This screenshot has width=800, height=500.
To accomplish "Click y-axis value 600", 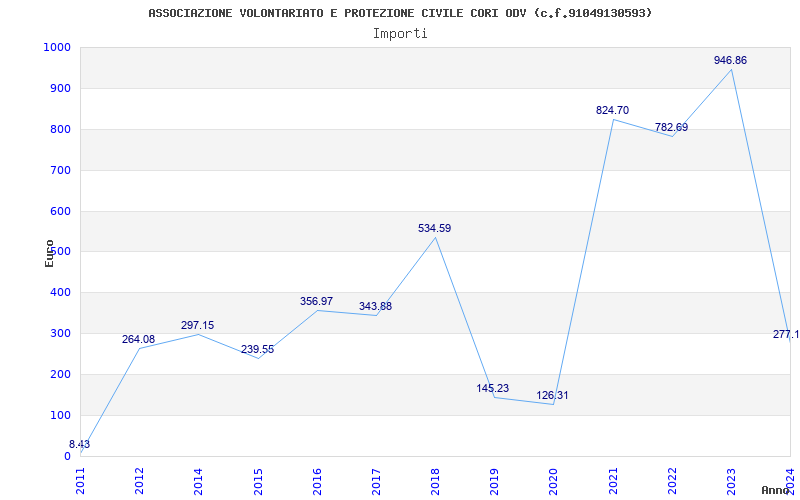I will pyautogui.click(x=60, y=211).
